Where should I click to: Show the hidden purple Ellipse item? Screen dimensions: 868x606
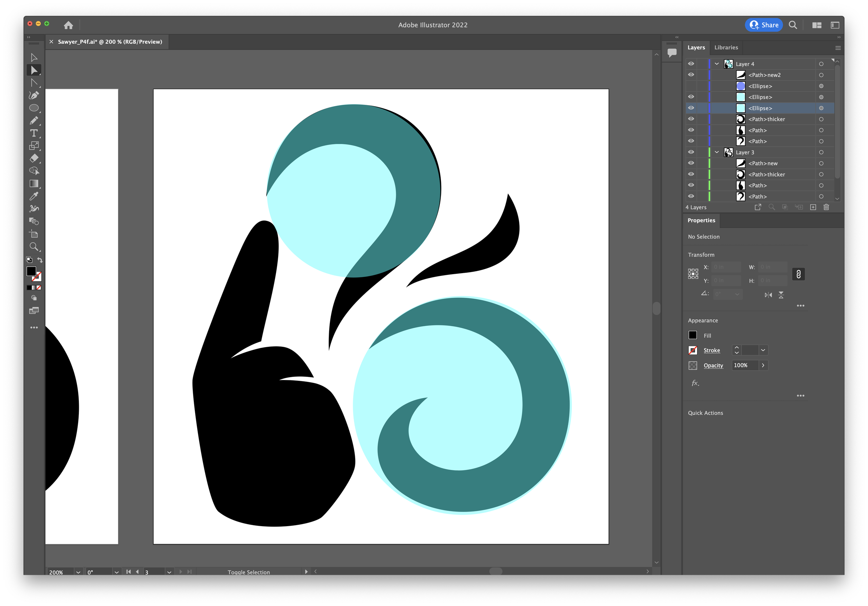pos(691,86)
